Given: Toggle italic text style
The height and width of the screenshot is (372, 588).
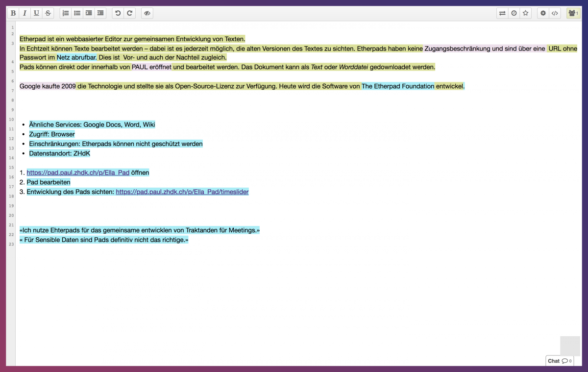Looking at the screenshot, I should pos(24,13).
